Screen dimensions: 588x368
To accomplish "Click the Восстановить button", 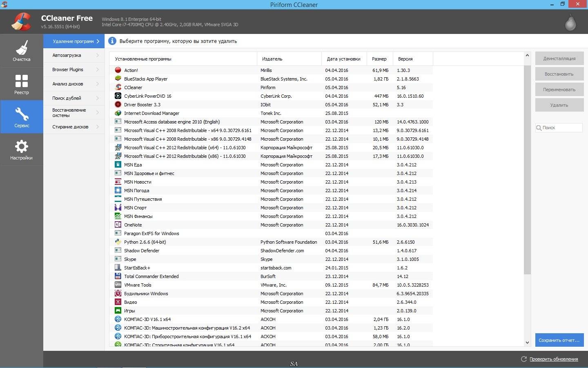I will tap(559, 74).
